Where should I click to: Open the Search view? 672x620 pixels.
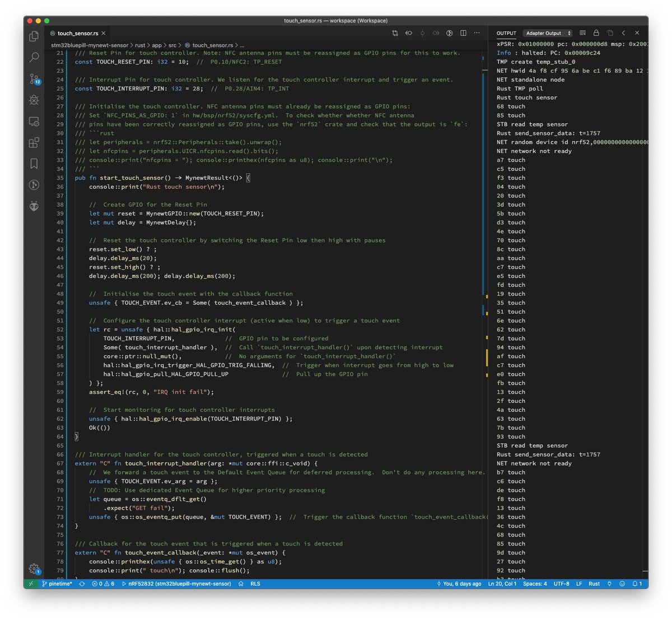pyautogui.click(x=34, y=57)
